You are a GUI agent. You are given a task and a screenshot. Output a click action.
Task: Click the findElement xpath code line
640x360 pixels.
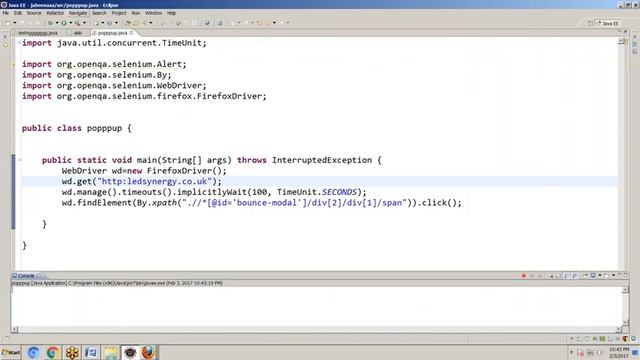tap(262, 203)
